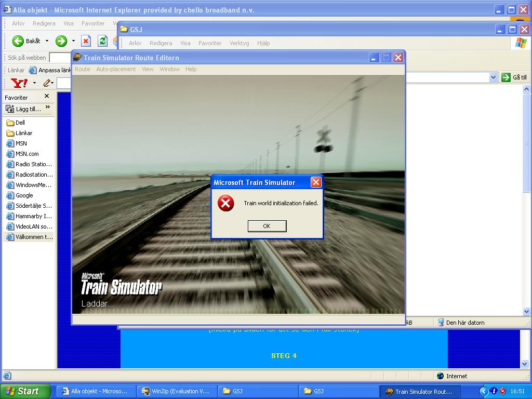Viewport: 532px width, 399px height.
Task: Open the View menu in Route Editor
Action: pos(148,69)
